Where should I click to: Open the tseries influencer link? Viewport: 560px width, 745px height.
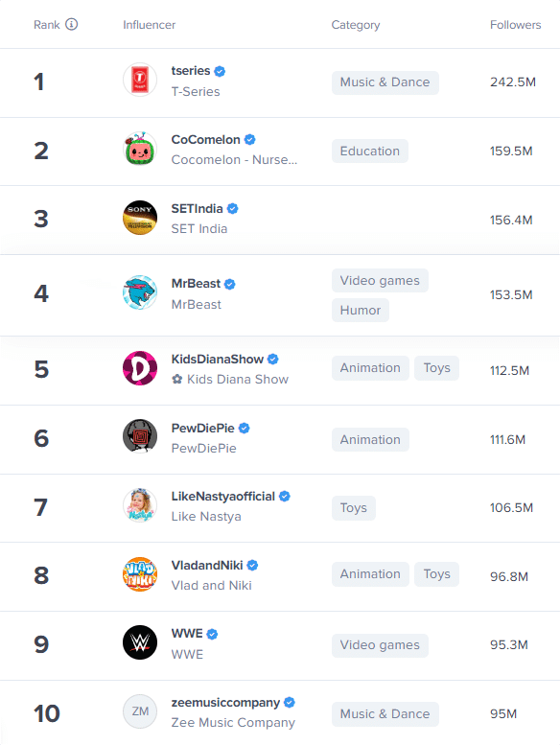coord(191,71)
